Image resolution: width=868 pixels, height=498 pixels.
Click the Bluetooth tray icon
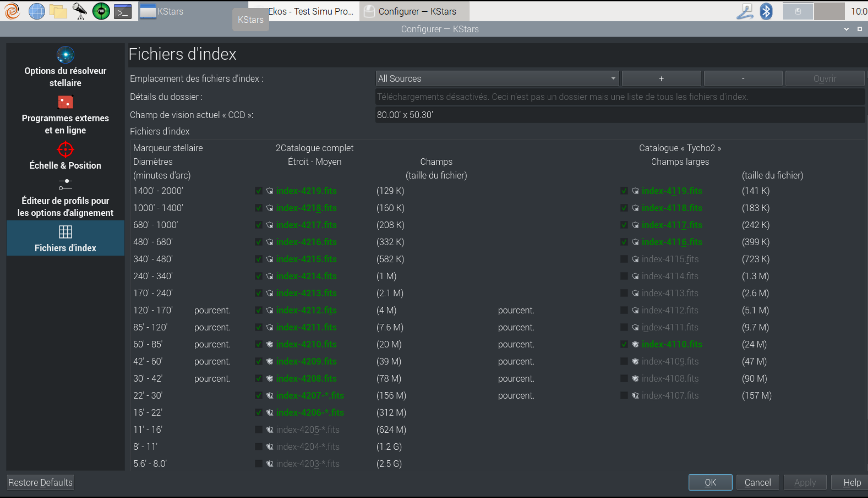(766, 11)
